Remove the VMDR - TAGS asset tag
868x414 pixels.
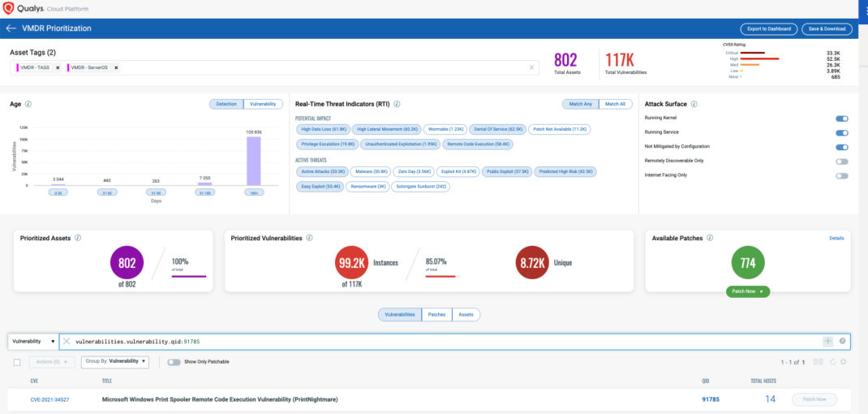pos(58,67)
